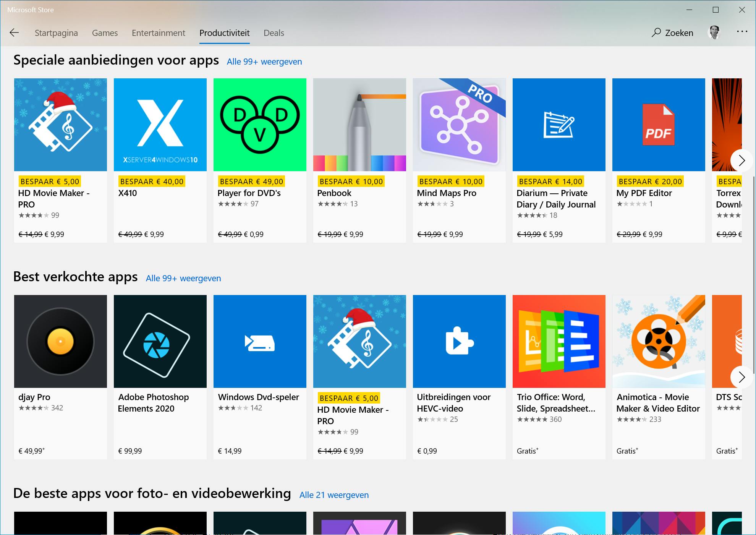Select the My PDF Editor icon

tap(658, 125)
